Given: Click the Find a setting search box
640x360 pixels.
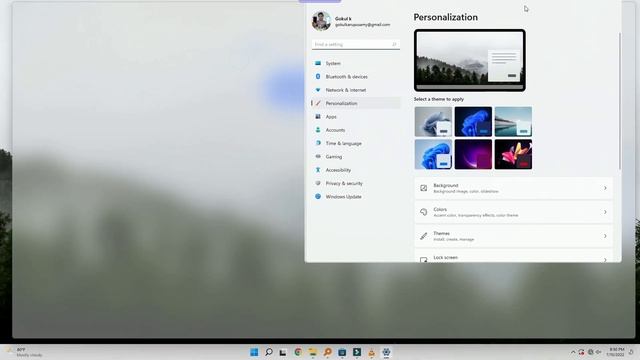Looking at the screenshot, I should [x=356, y=44].
